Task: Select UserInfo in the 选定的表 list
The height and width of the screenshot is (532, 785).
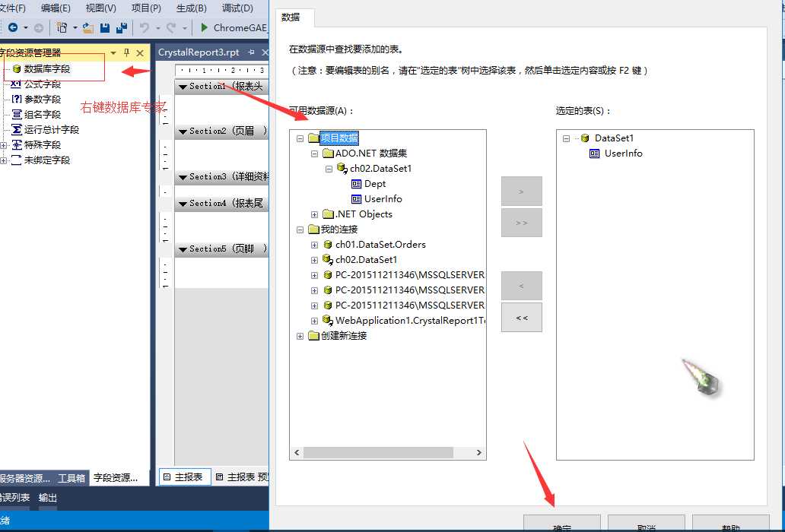Action: tap(623, 154)
